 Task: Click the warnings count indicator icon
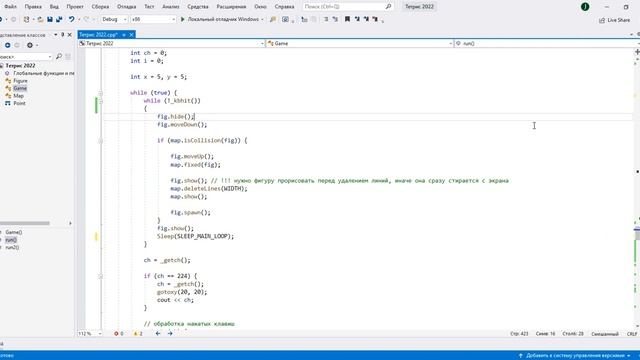point(136,333)
